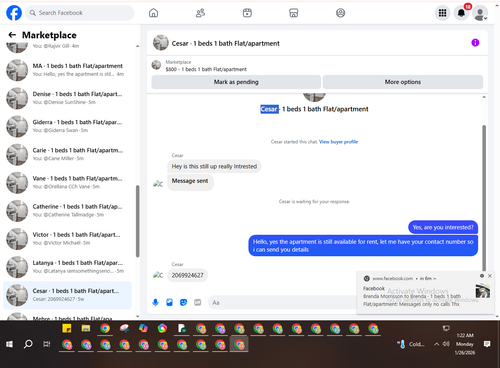Click the conversation pane scrollbar thumb
This screenshot has height=368, width=500.
point(484,198)
